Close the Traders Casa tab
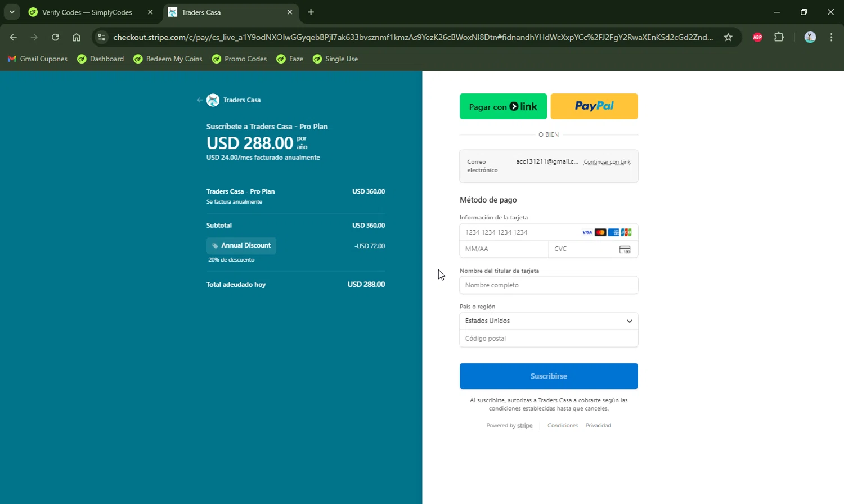Image resolution: width=844 pixels, height=504 pixels. (290, 12)
